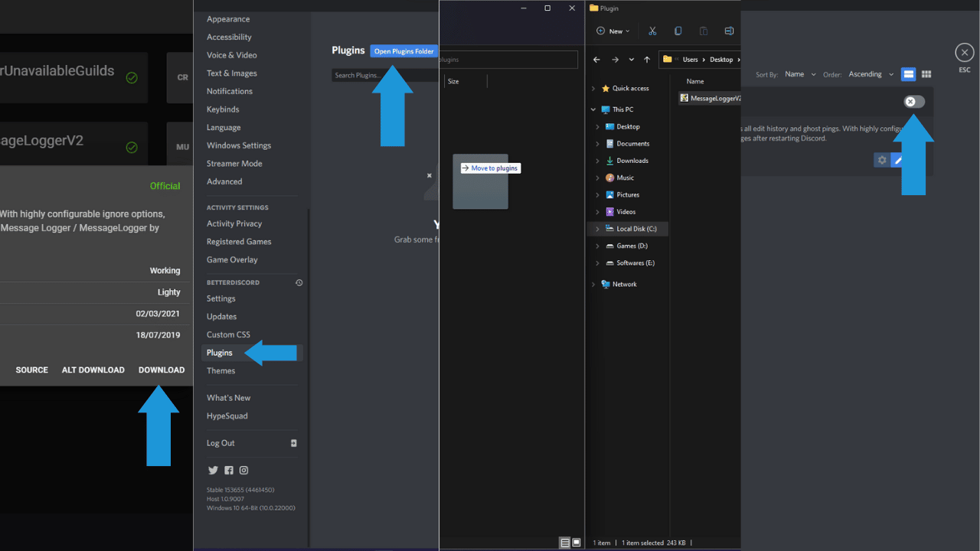
Task: Click the Size column header
Action: tap(453, 81)
